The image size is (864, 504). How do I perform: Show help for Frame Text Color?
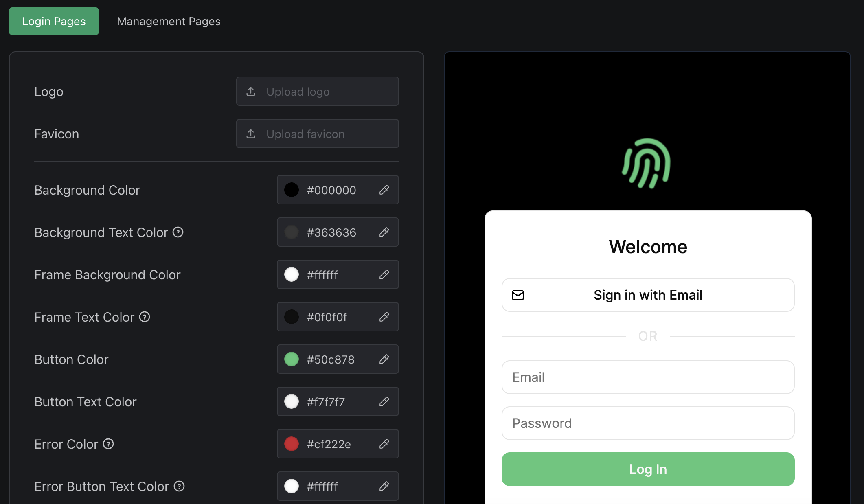coord(145,317)
